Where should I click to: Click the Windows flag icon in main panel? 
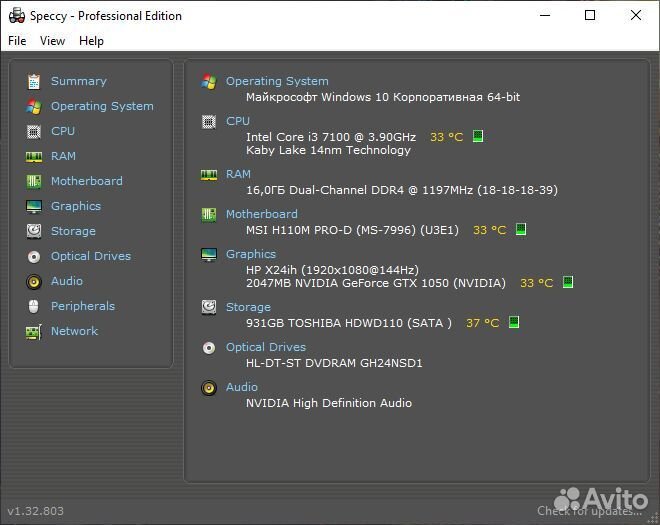click(x=209, y=81)
